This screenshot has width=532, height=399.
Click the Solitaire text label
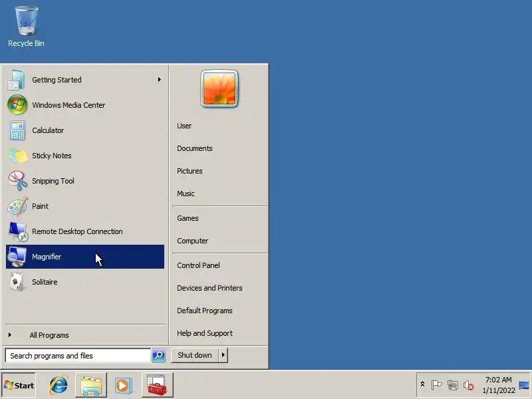(45, 282)
